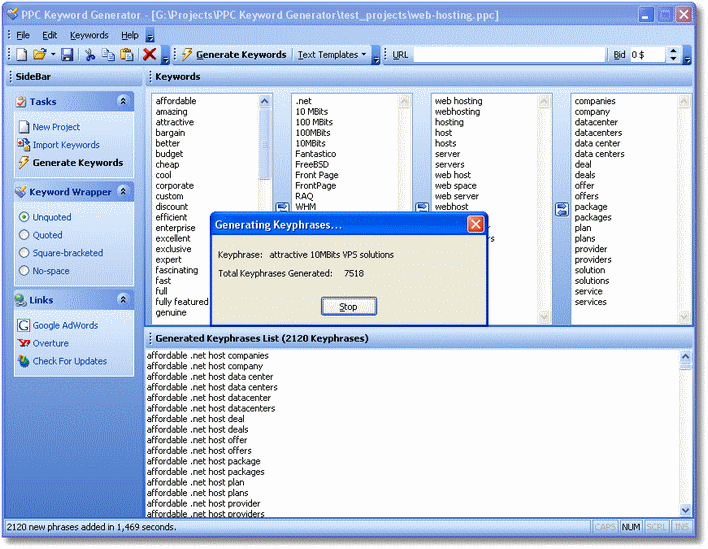The image size is (708, 549).
Task: Select the No-space radio button
Action: point(24,271)
